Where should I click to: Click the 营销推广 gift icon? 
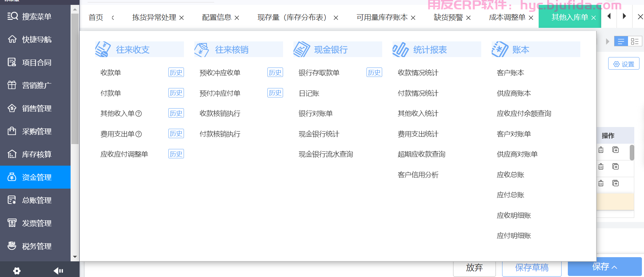[x=12, y=85]
